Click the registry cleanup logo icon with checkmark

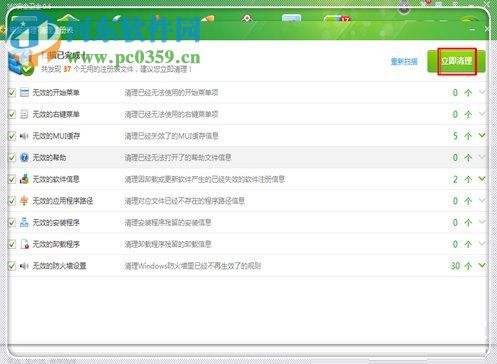coord(21,62)
